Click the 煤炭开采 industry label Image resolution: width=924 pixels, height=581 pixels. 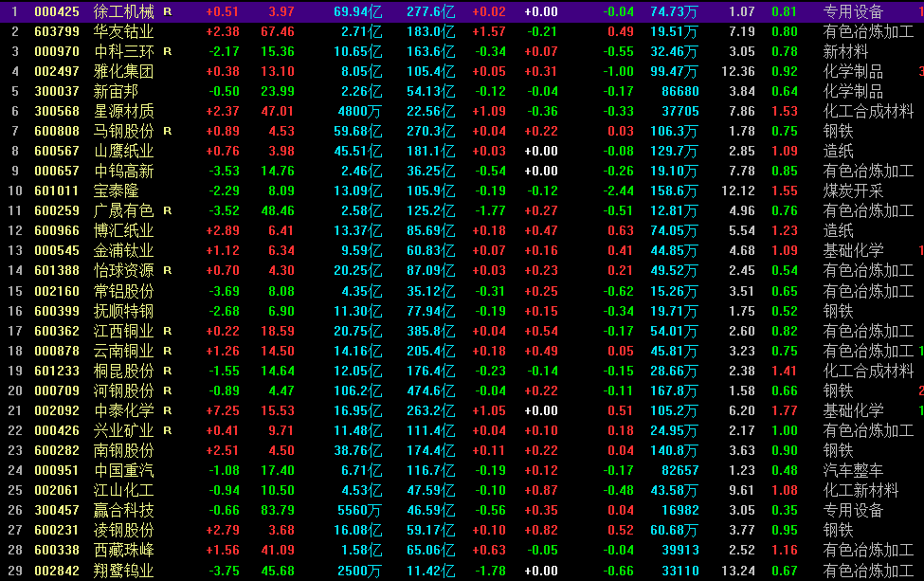(853, 191)
